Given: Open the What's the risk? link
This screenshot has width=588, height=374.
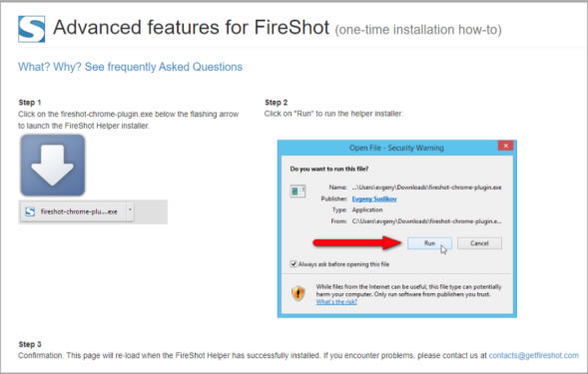Looking at the screenshot, I should (336, 302).
